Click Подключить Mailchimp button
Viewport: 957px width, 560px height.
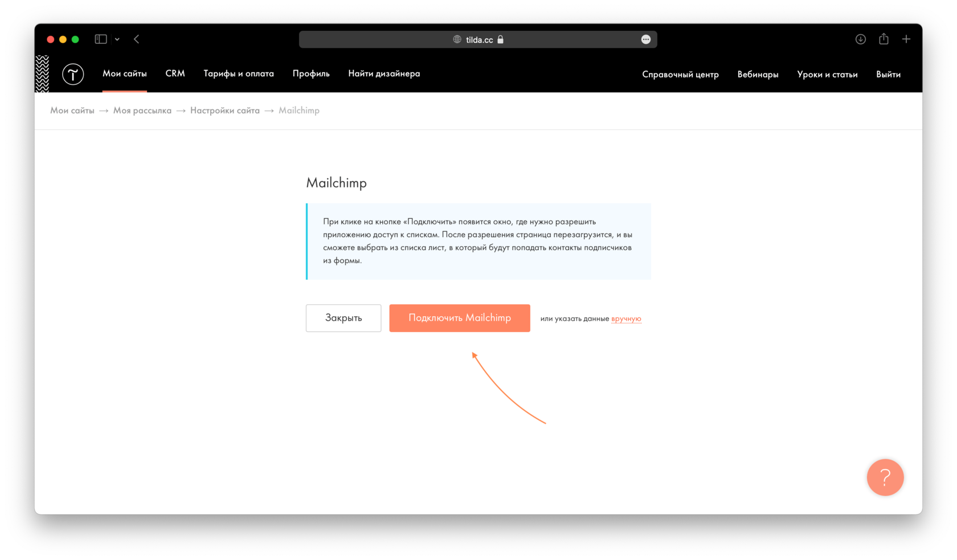coord(460,318)
